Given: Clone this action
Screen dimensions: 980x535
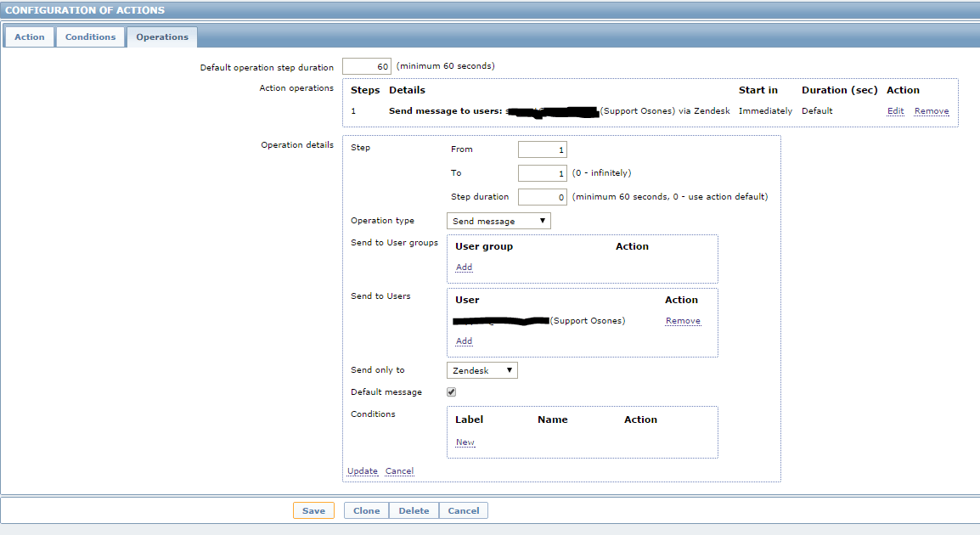Looking at the screenshot, I should [365, 510].
